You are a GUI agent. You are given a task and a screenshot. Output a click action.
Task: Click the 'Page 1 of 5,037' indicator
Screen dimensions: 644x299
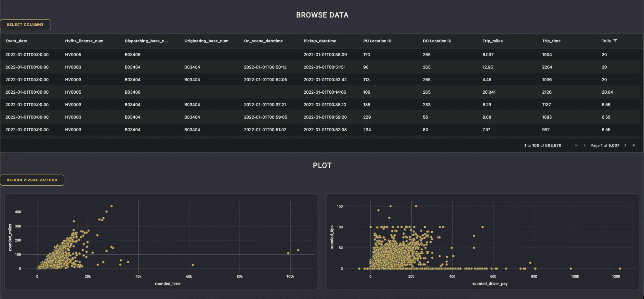point(605,145)
